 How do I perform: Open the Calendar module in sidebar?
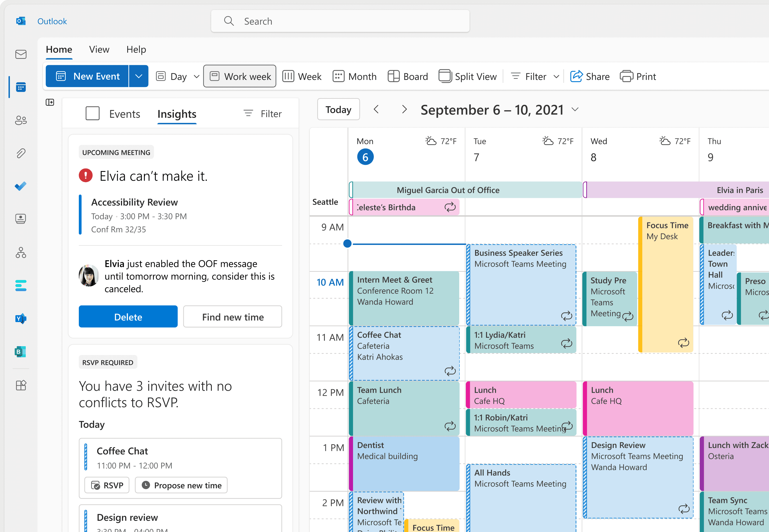click(21, 87)
